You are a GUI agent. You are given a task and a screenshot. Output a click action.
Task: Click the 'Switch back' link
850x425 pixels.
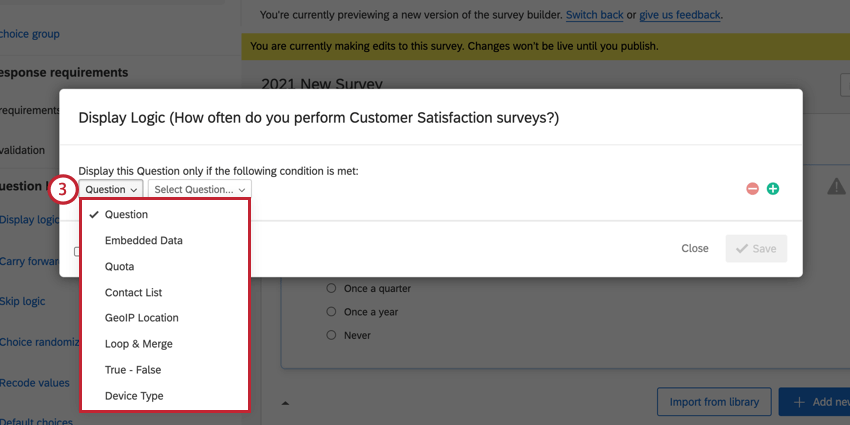click(x=594, y=15)
